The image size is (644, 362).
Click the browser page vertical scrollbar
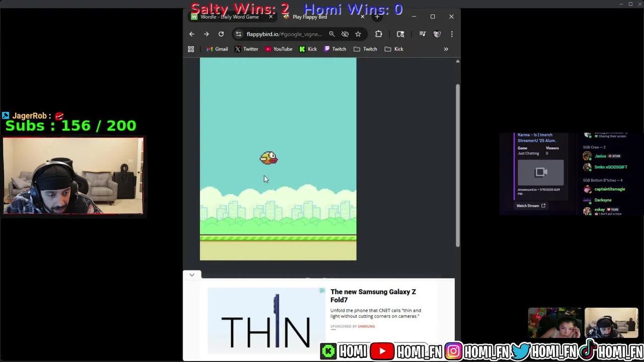coord(458,166)
